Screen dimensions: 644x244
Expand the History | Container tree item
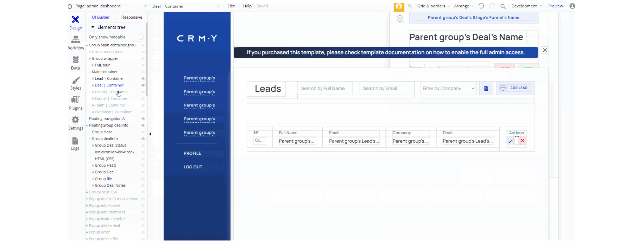click(93, 92)
